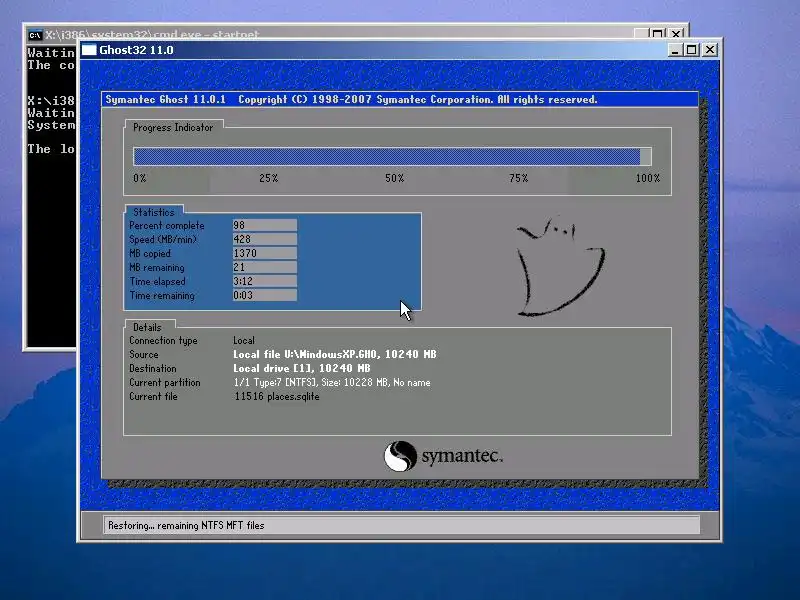Click the MB copied value 1370

point(264,253)
